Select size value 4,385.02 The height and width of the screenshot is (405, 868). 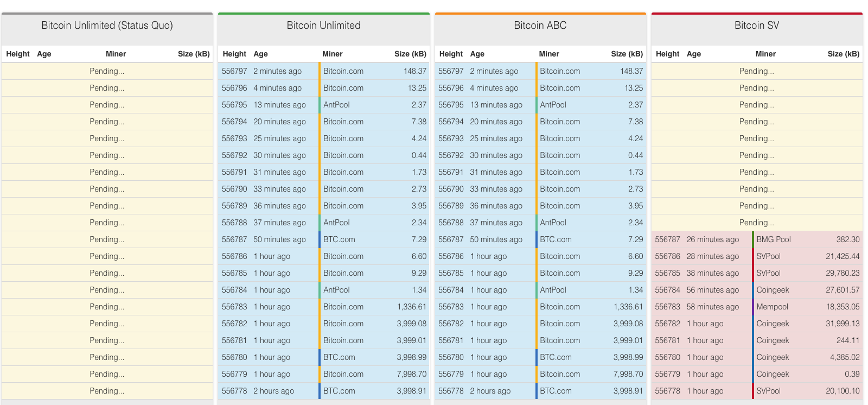pos(845,357)
